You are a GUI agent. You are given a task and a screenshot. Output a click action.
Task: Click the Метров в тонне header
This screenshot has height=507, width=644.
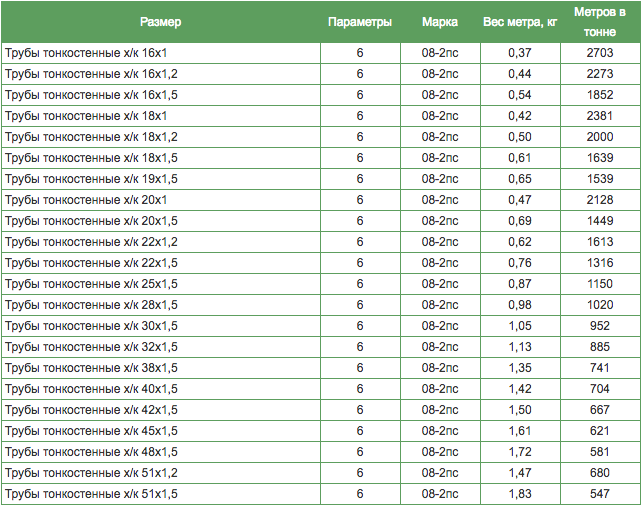[600, 22]
